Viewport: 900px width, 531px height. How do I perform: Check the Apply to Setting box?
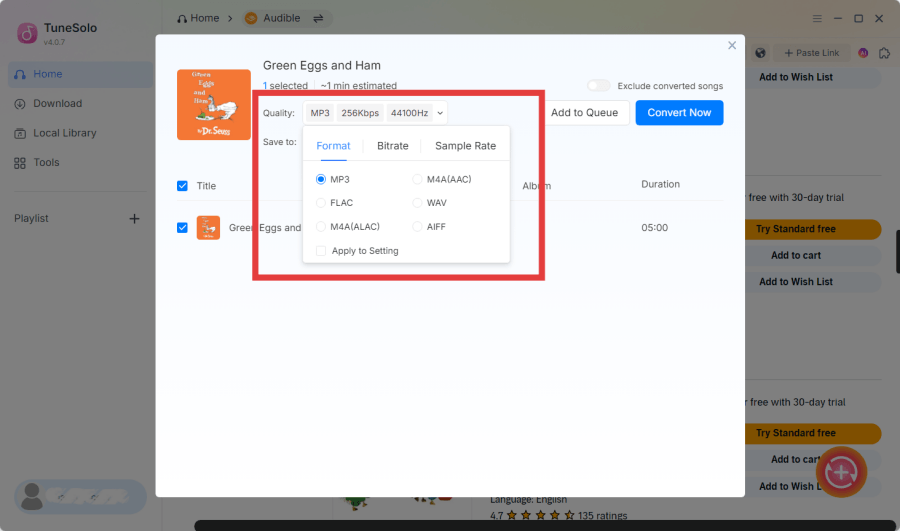click(x=321, y=251)
